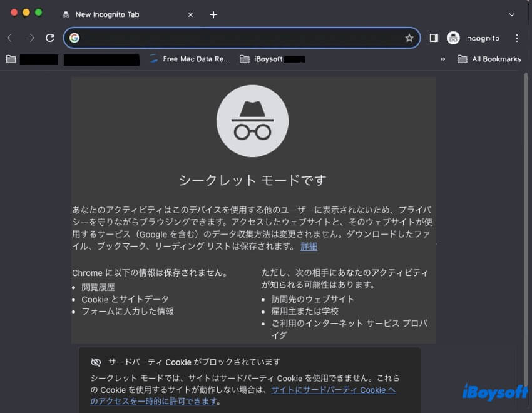Click the third-party Cookie allow link

pos(333,390)
